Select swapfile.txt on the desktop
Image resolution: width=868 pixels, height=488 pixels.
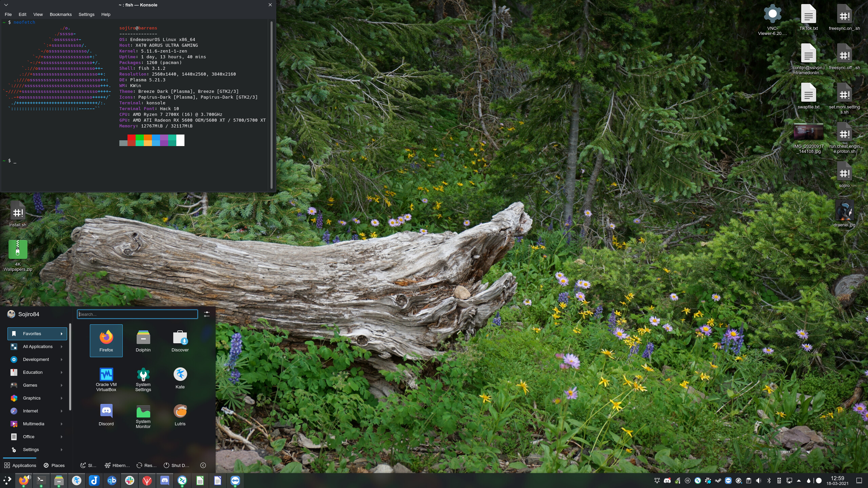[x=809, y=96]
